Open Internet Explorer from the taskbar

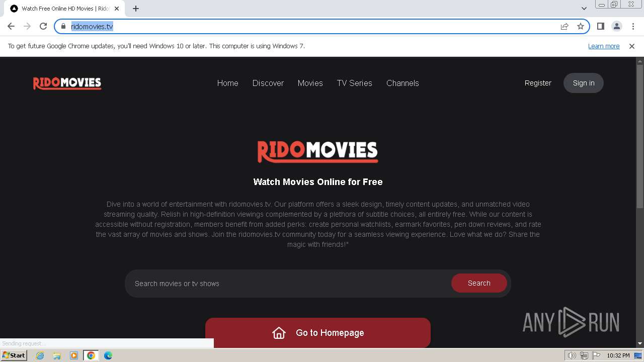(x=40, y=355)
